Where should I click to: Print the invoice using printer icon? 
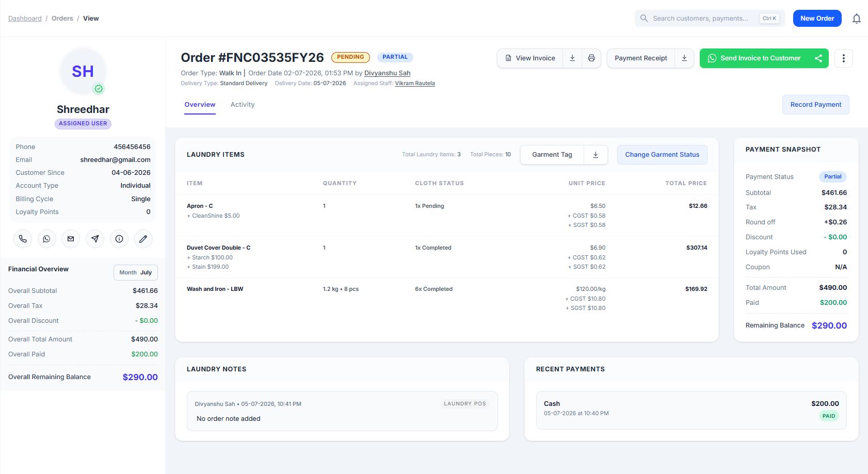pyautogui.click(x=591, y=58)
